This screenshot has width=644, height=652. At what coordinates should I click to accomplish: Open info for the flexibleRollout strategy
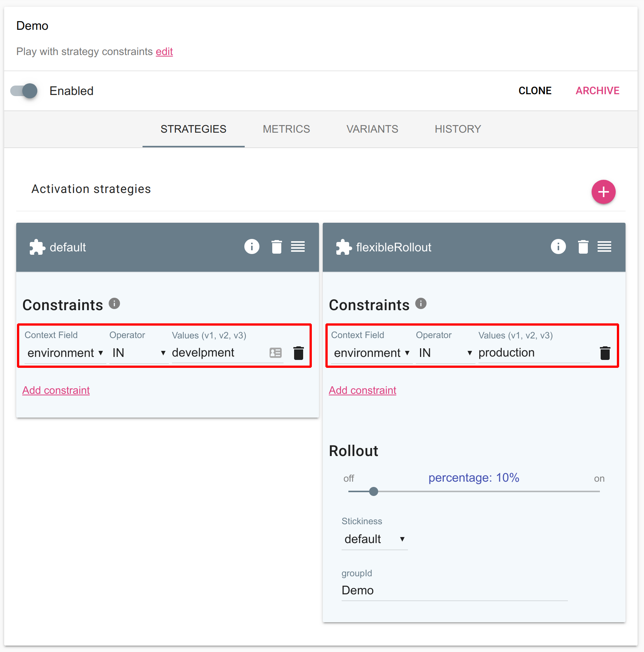558,247
